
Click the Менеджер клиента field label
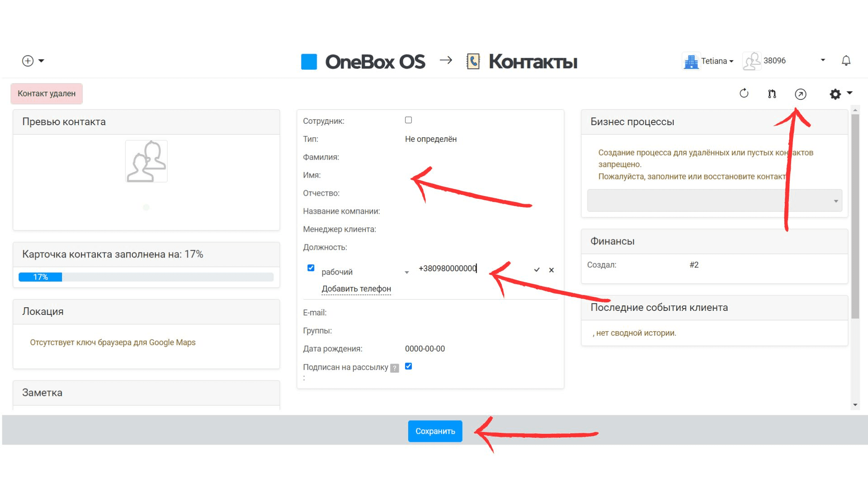(340, 230)
